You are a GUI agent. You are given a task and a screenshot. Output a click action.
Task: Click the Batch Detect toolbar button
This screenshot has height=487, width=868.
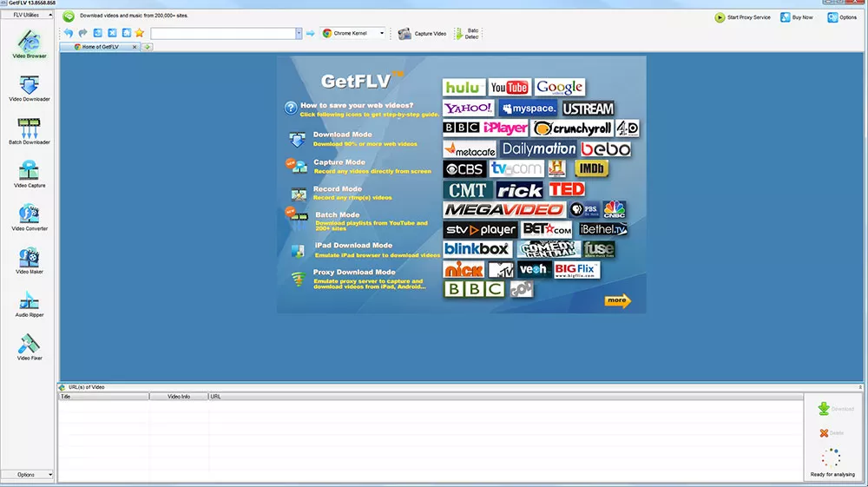[x=467, y=34]
